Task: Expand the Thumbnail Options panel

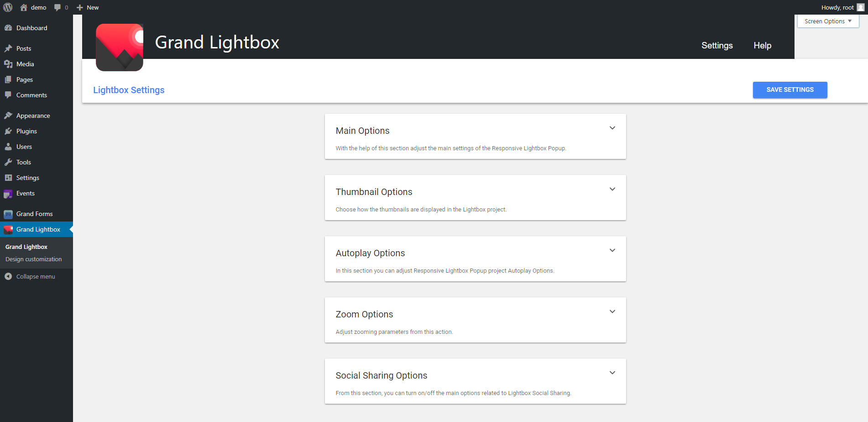Action: click(612, 189)
